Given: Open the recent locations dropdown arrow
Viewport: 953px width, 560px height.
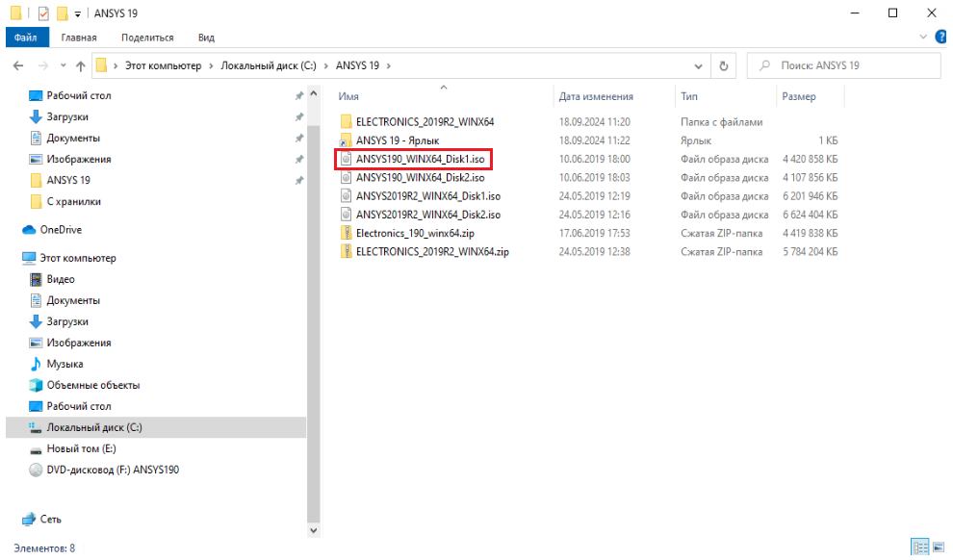Looking at the screenshot, I should [x=63, y=65].
